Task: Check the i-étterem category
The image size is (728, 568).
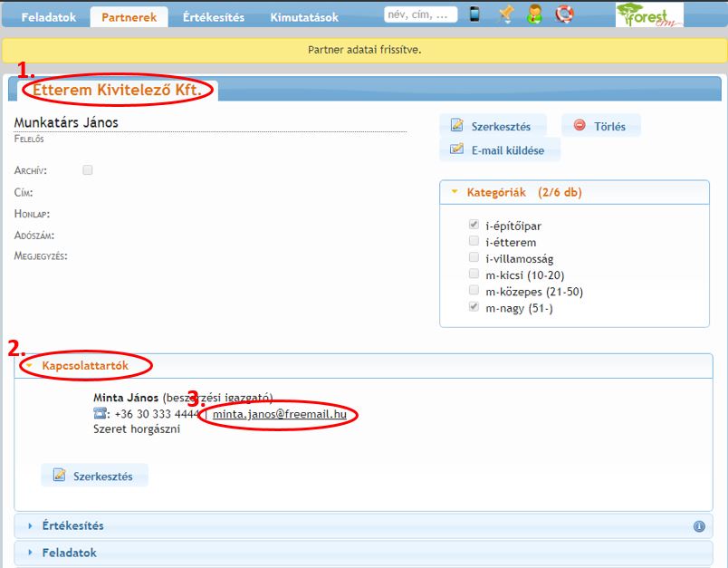Action: coord(474,242)
